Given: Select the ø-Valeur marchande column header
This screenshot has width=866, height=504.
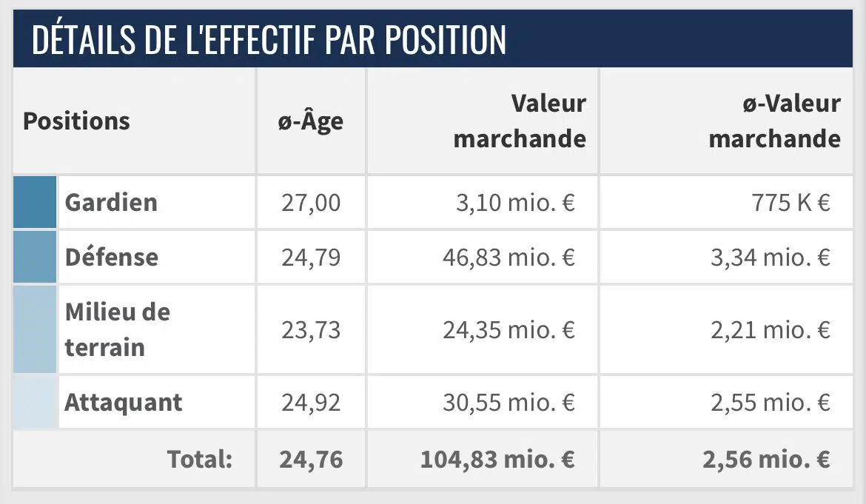Looking at the screenshot, I should click(x=774, y=121).
